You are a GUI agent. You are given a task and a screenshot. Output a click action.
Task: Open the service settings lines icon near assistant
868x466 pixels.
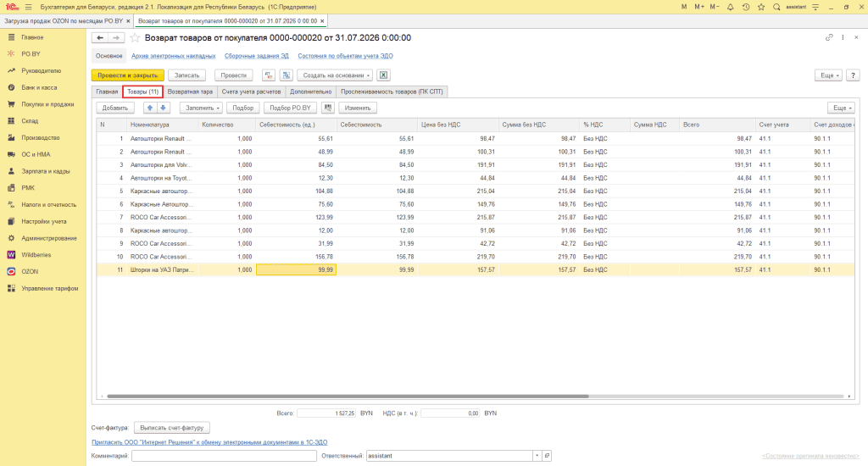point(815,7)
